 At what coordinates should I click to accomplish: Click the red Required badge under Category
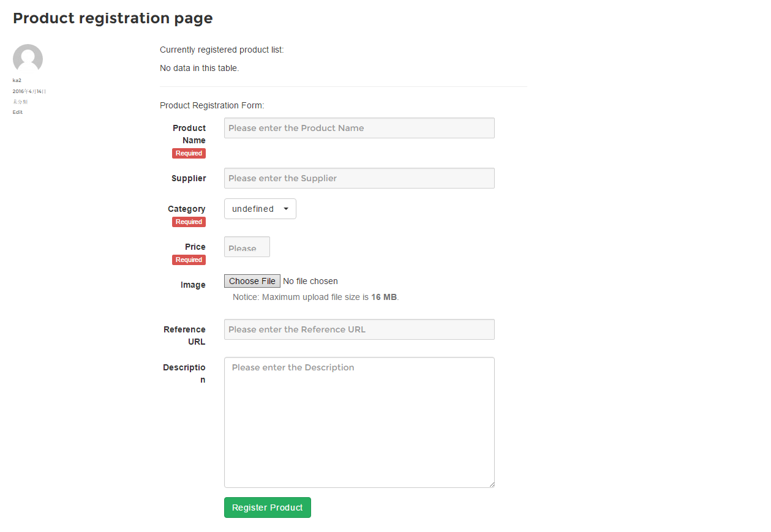click(x=189, y=222)
